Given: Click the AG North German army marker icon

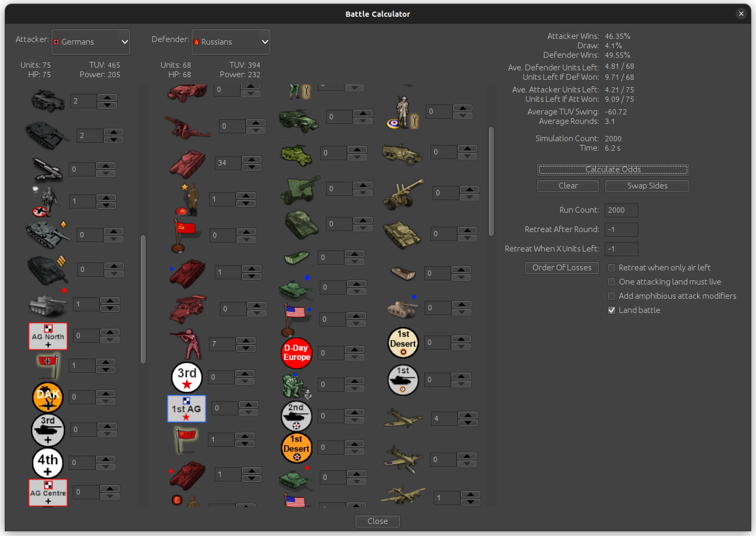Looking at the screenshot, I should [x=48, y=336].
